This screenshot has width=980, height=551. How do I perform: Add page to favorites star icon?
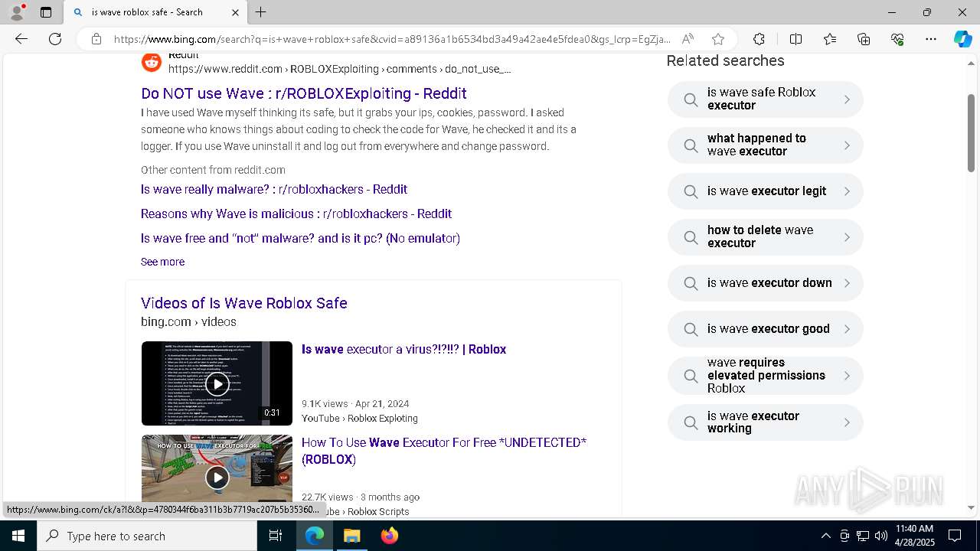[717, 39]
